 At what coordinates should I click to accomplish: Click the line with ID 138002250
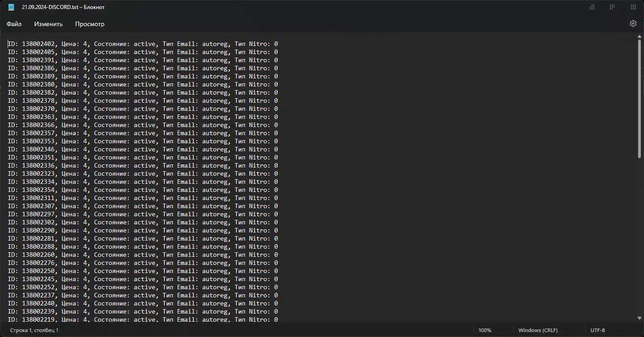[x=143, y=271]
